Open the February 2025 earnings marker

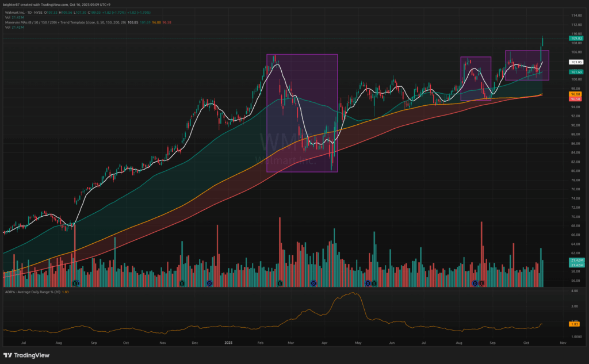[280, 283]
